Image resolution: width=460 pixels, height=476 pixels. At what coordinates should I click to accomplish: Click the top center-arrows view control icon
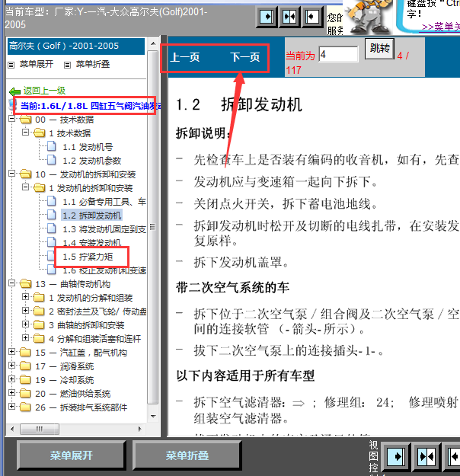click(289, 17)
